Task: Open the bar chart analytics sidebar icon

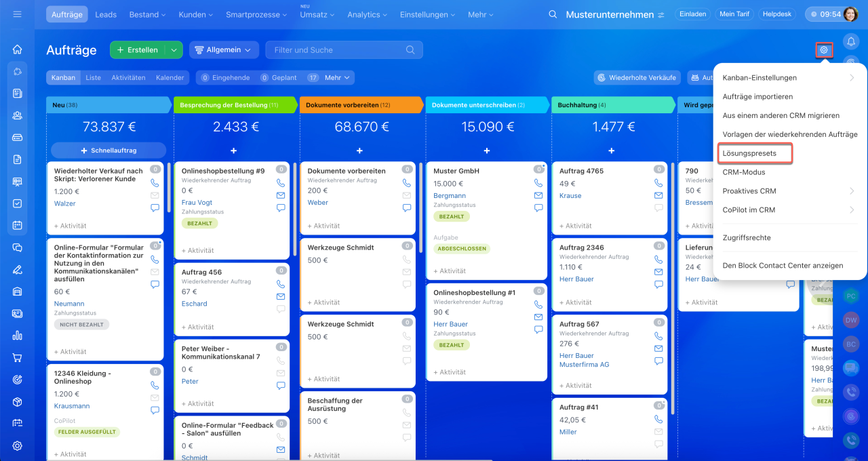Action: pos(18,335)
